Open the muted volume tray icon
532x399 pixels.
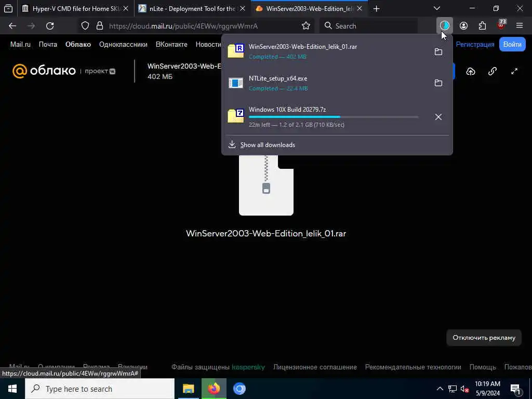pyautogui.click(x=464, y=389)
